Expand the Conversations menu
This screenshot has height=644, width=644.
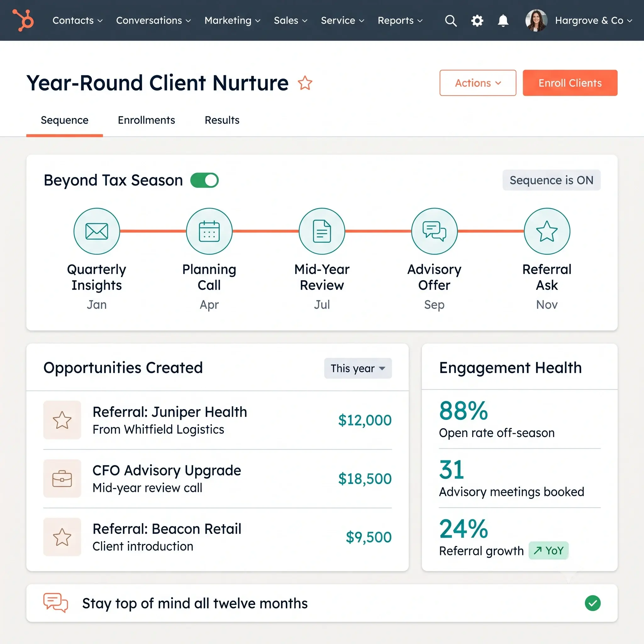click(x=154, y=21)
